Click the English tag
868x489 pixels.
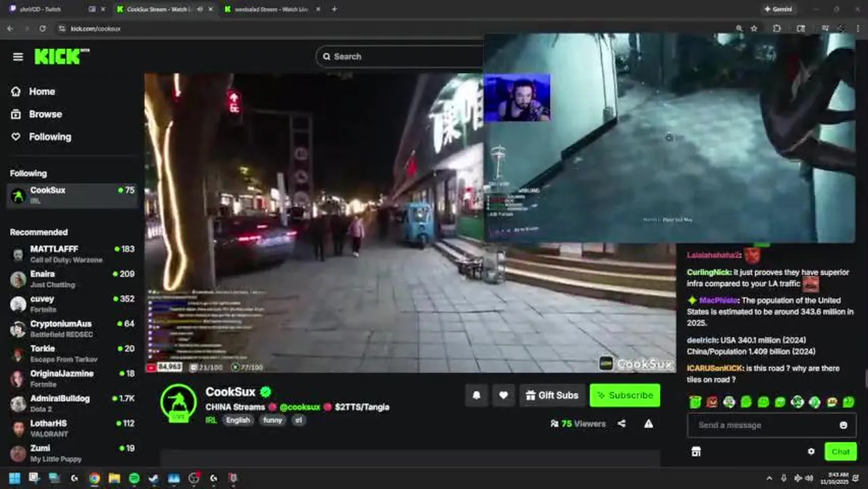pyautogui.click(x=238, y=420)
